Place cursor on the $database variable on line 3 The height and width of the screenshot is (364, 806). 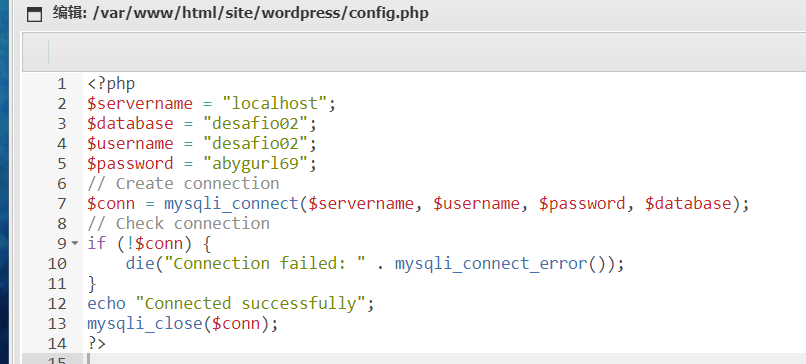pyautogui.click(x=130, y=123)
